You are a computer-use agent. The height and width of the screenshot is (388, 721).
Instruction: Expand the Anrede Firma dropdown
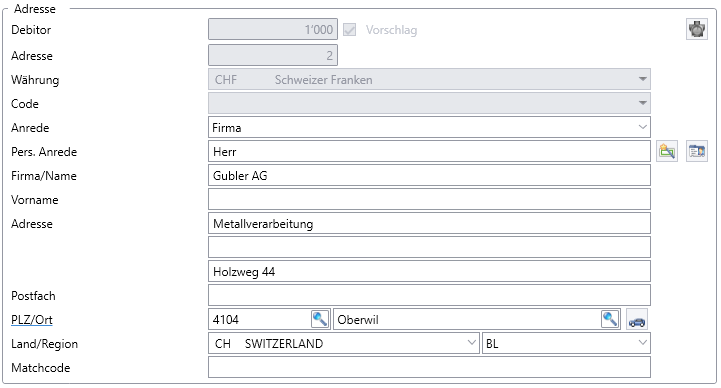coord(643,127)
